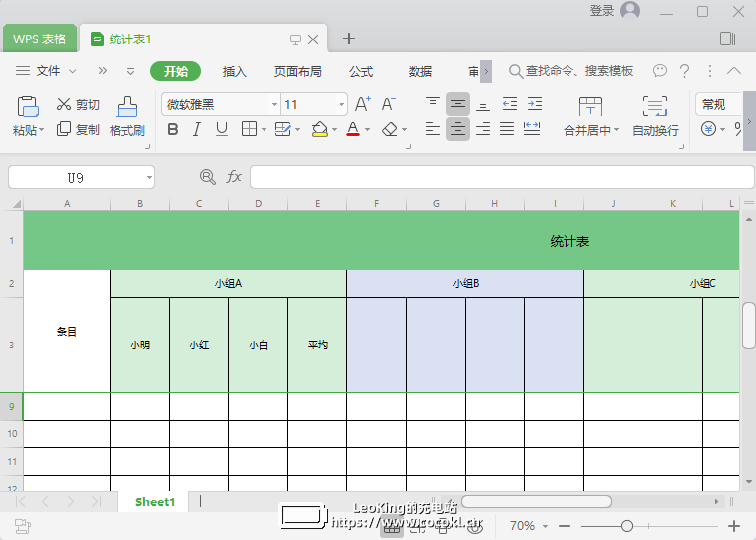The width and height of the screenshot is (756, 540).
Task: Click distributed alignment icon
Action: click(532, 129)
